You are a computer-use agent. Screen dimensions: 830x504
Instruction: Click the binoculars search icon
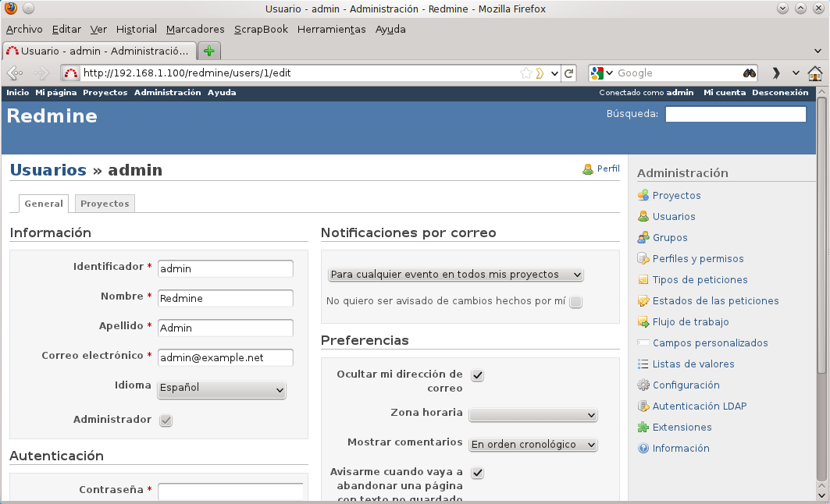click(x=749, y=73)
